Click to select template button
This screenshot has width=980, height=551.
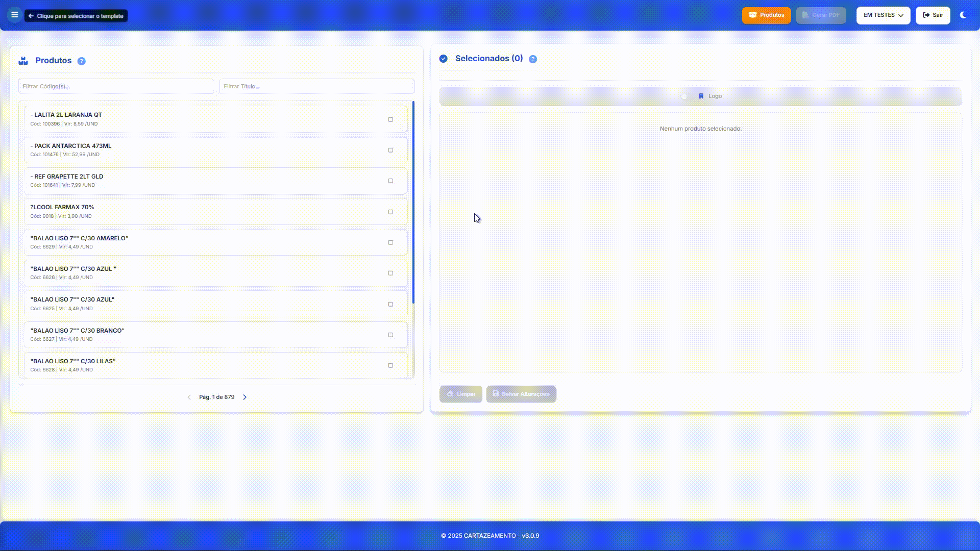(x=76, y=16)
